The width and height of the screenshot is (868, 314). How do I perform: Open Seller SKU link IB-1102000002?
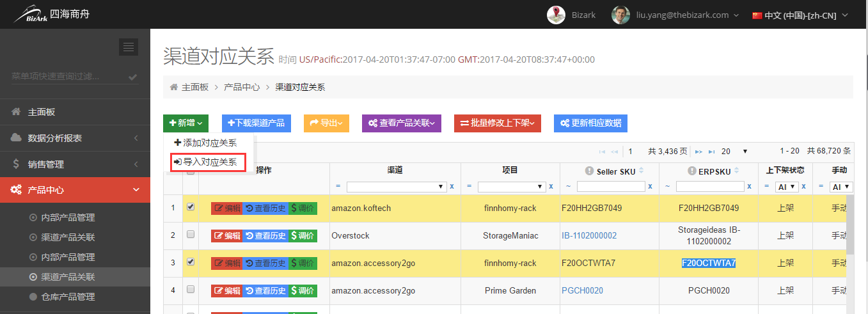point(589,235)
